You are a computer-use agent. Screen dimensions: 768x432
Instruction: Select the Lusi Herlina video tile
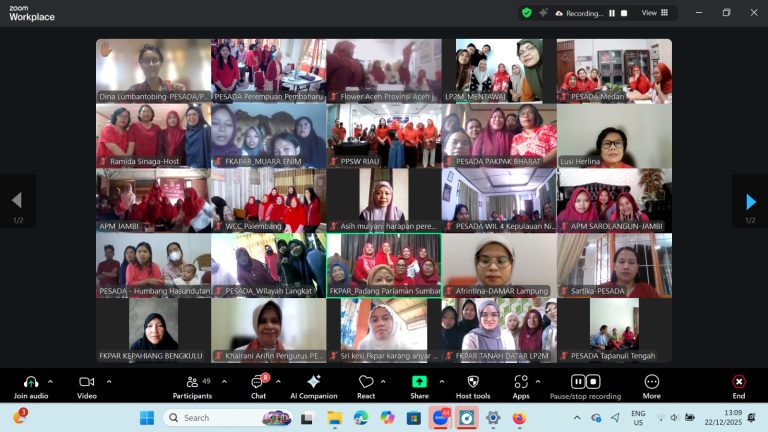[614, 136]
